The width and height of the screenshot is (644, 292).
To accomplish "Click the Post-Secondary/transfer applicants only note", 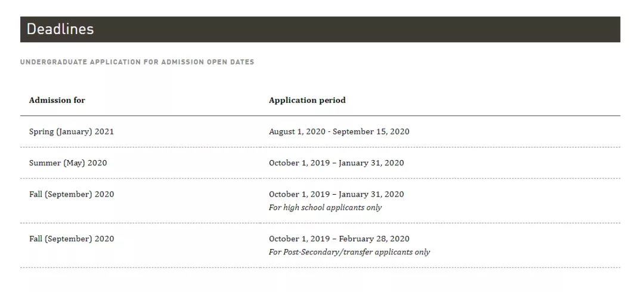I will coord(349,252).
